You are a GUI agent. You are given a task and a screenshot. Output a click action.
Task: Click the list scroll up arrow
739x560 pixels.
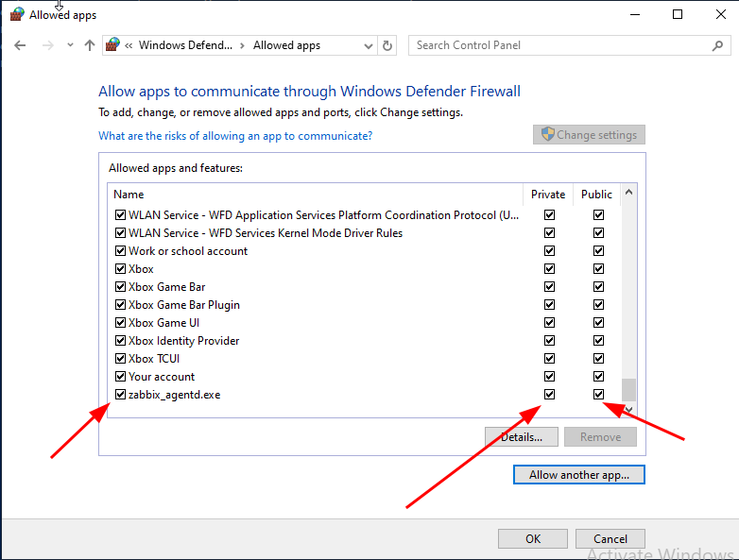(x=628, y=192)
